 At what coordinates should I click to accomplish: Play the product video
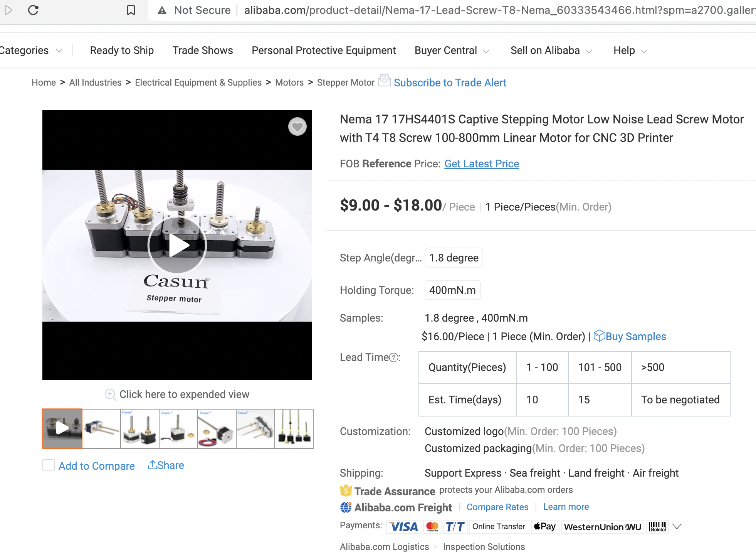(x=177, y=245)
